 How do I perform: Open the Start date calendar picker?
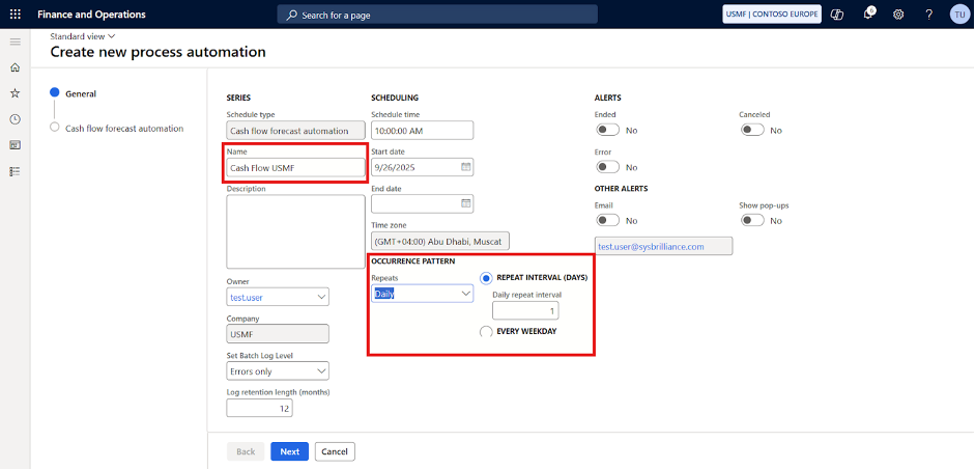465,167
